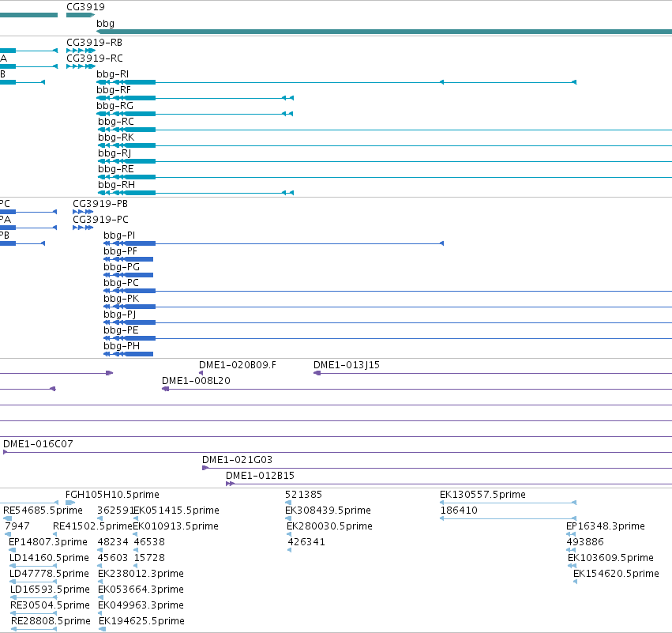Select the bbg gene bar
This screenshot has width=672, height=633.
384,32
